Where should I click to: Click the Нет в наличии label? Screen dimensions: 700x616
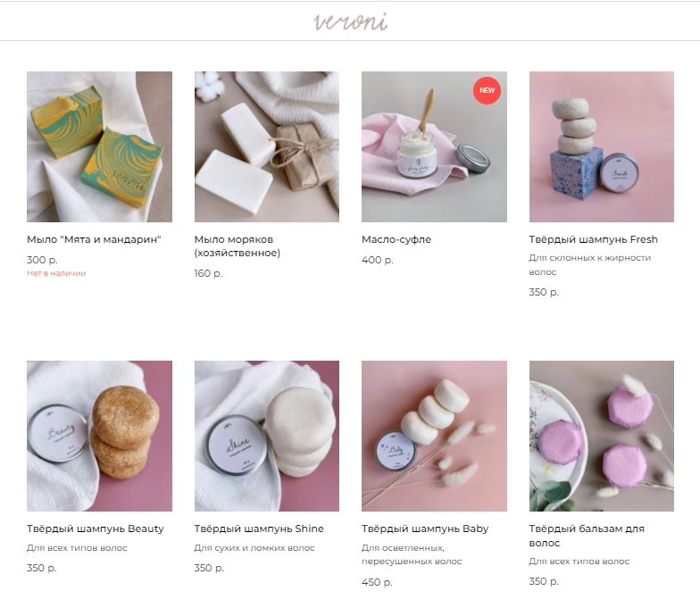click(x=56, y=273)
